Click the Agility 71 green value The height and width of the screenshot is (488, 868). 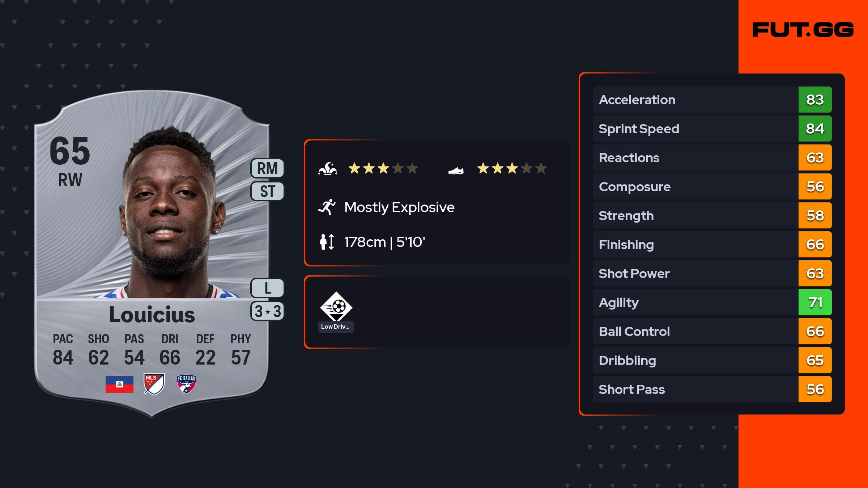click(815, 303)
